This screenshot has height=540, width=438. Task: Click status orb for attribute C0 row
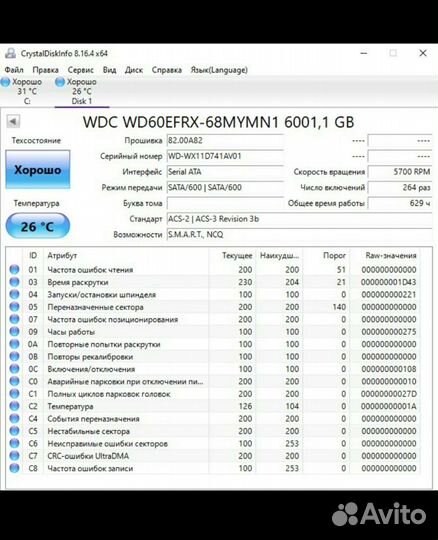coord(14,381)
